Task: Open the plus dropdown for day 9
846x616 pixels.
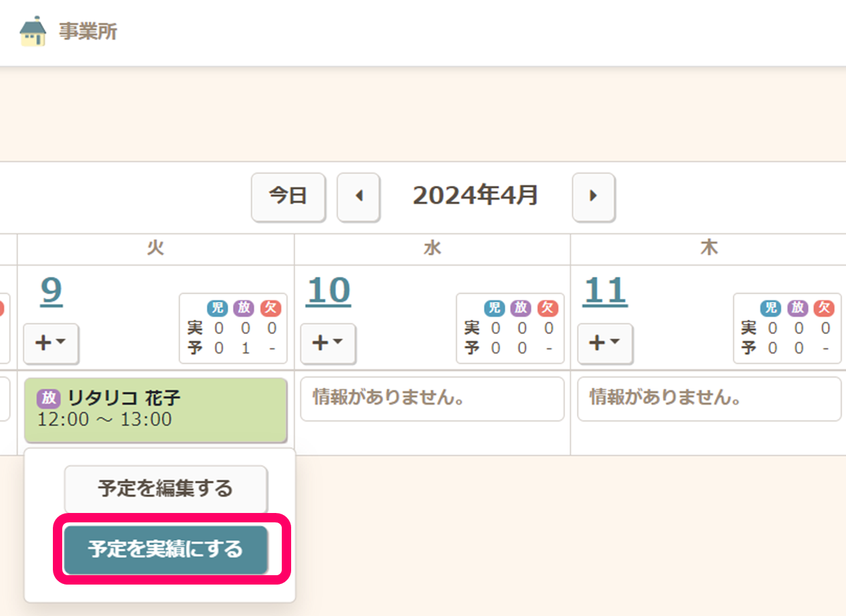Action: [51, 343]
